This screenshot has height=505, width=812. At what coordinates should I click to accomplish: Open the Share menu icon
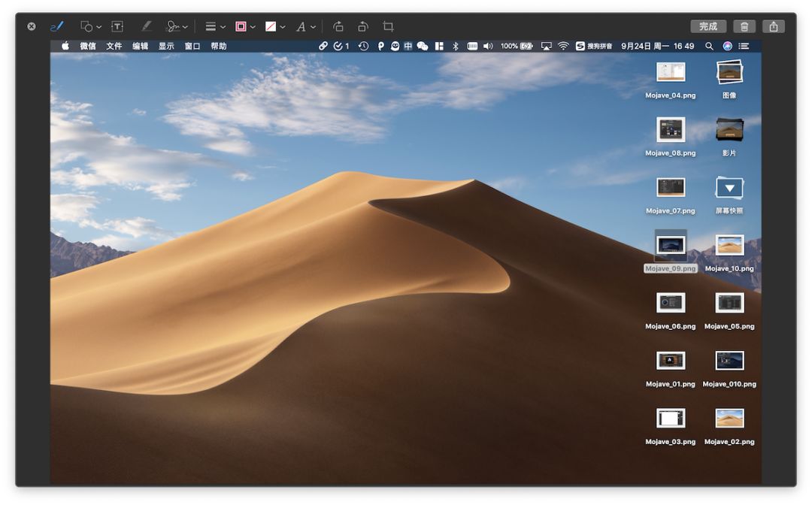pos(774,26)
